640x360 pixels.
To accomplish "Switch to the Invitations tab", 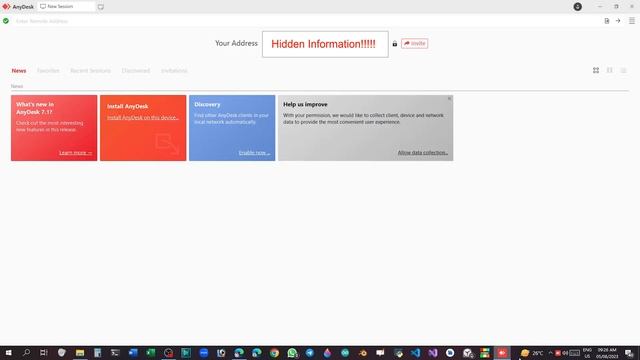I will (x=174, y=71).
